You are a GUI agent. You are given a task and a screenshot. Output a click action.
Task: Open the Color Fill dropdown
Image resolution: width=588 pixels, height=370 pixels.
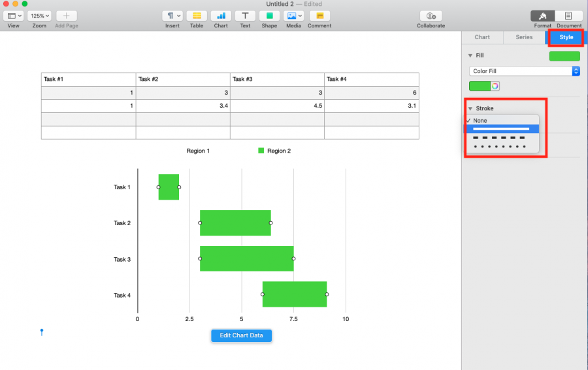click(x=524, y=71)
